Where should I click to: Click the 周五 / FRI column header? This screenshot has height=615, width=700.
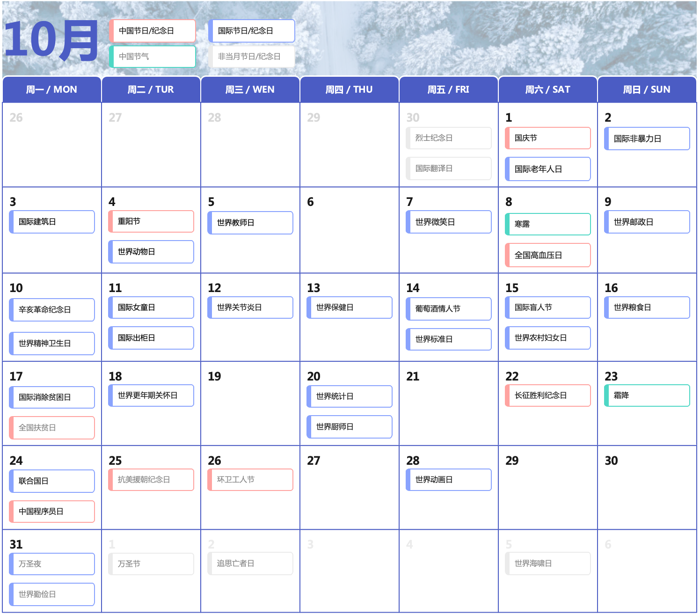pyautogui.click(x=448, y=89)
